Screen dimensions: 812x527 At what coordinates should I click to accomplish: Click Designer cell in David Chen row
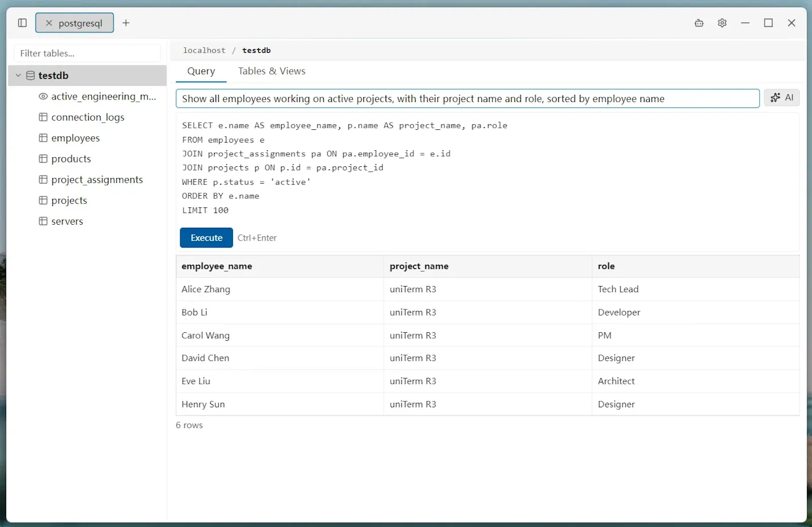click(x=695, y=358)
